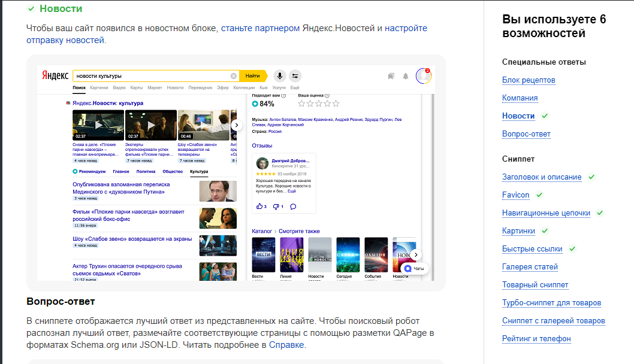Select the Новости search tab

175,87
